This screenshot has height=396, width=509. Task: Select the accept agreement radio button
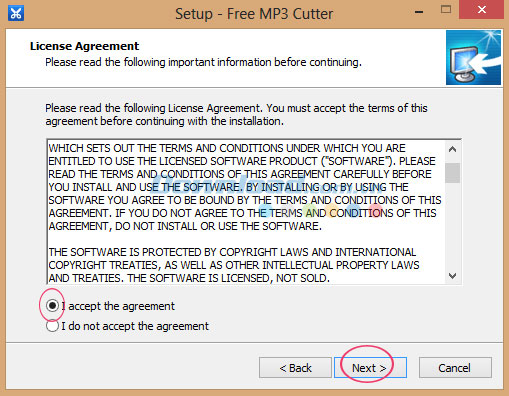click(x=52, y=305)
